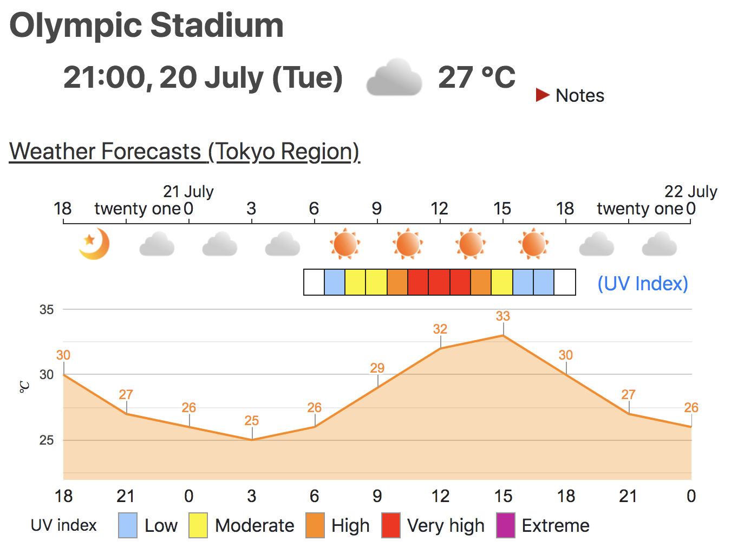
Task: Click the 33 degree peak temperature label
Action: click(502, 316)
